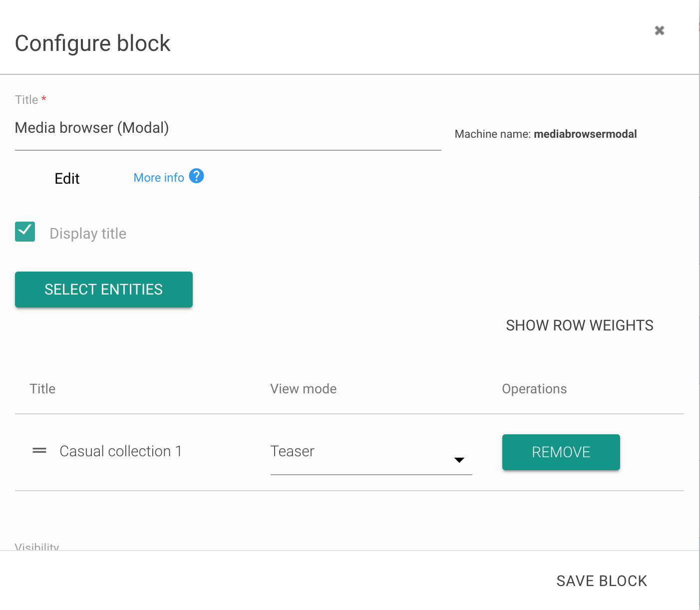Click the Title table column header
700x610 pixels.
pos(42,389)
